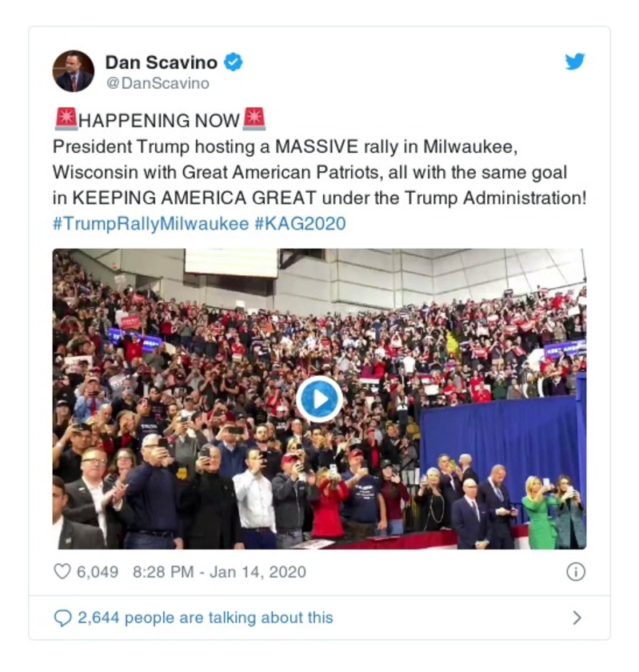This screenshot has width=639, height=672.
Task: Play the rally video
Action: point(319,399)
